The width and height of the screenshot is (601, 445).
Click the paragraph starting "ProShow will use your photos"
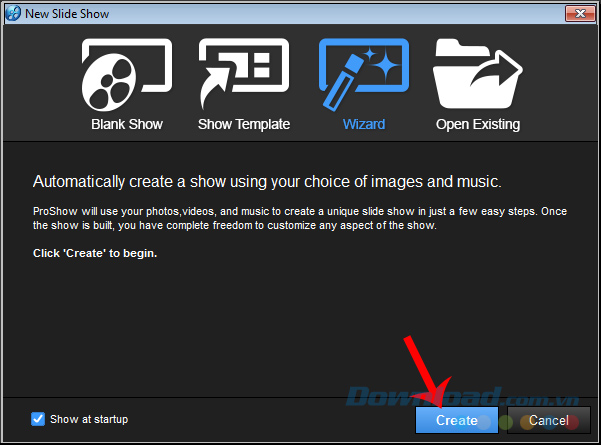(300, 218)
